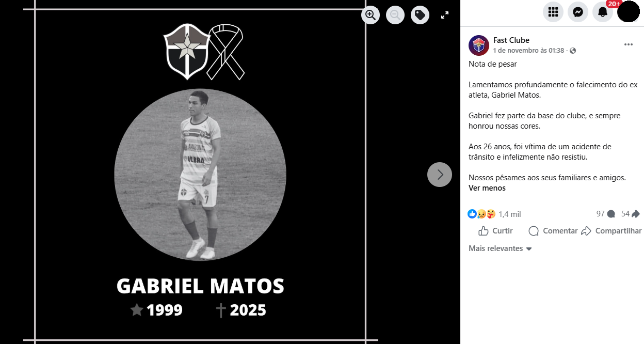This screenshot has height=344, width=644.
Task: Open the notifications bell
Action: click(603, 12)
